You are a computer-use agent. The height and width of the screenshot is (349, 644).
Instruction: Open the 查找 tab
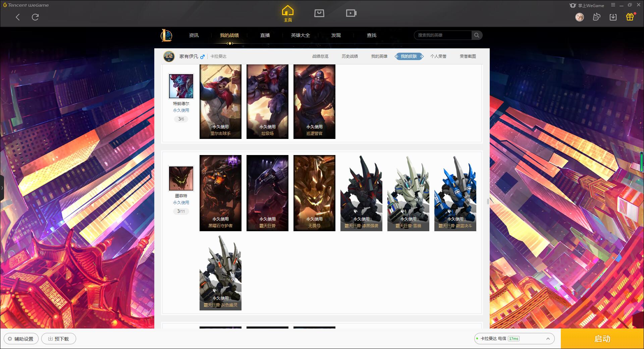point(372,35)
